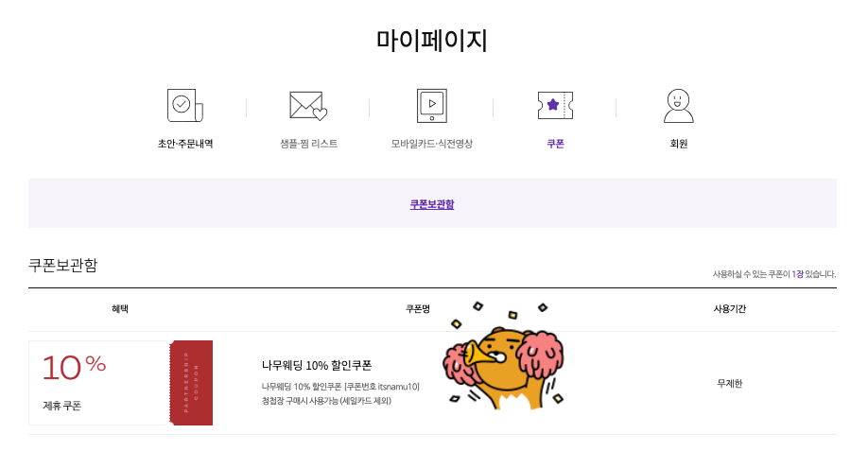The height and width of the screenshot is (451, 868).
Task: Click the star coupon ticket icon
Action: point(555,105)
